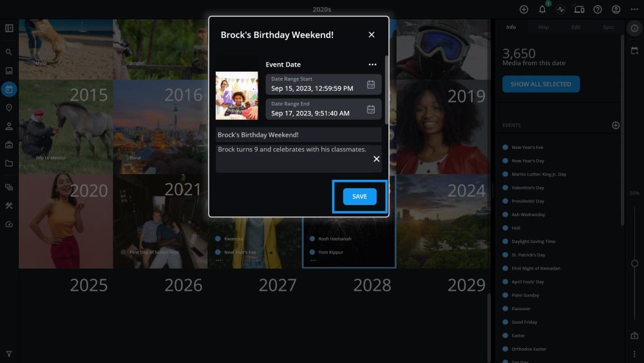The image size is (644, 363).
Task: Click the Date Range Start field
Action: [x=323, y=84]
